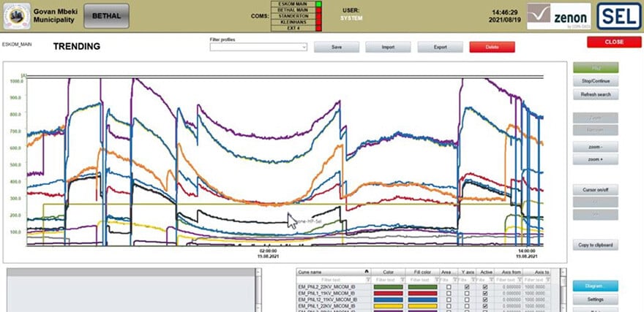Click the Y axis column header
The image size is (644, 312).
[x=467, y=272]
